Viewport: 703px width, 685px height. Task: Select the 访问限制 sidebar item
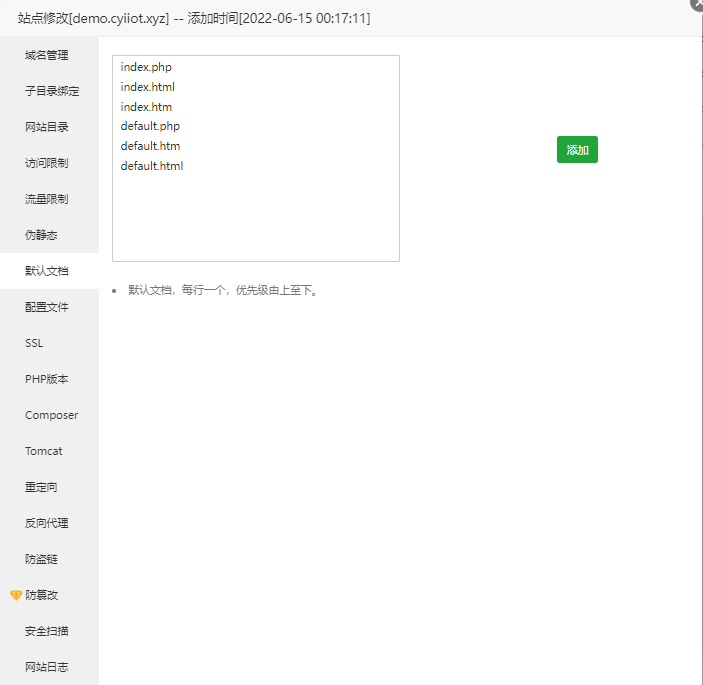point(47,163)
